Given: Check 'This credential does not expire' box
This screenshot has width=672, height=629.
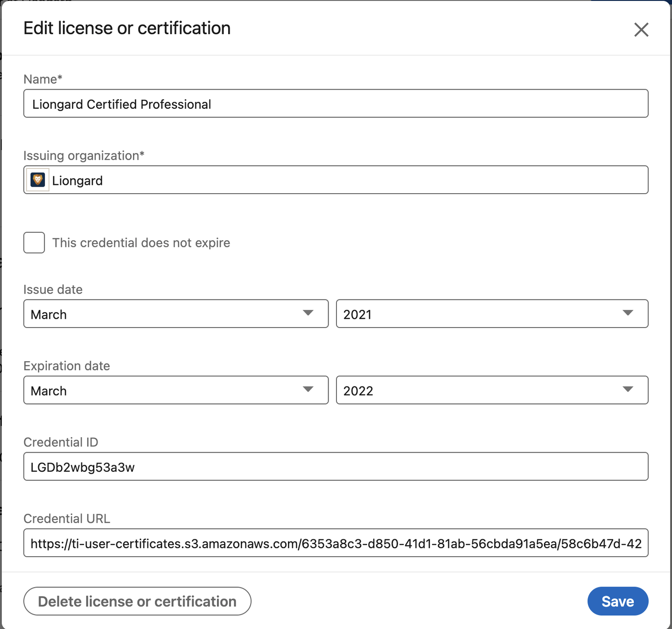Looking at the screenshot, I should (x=34, y=243).
